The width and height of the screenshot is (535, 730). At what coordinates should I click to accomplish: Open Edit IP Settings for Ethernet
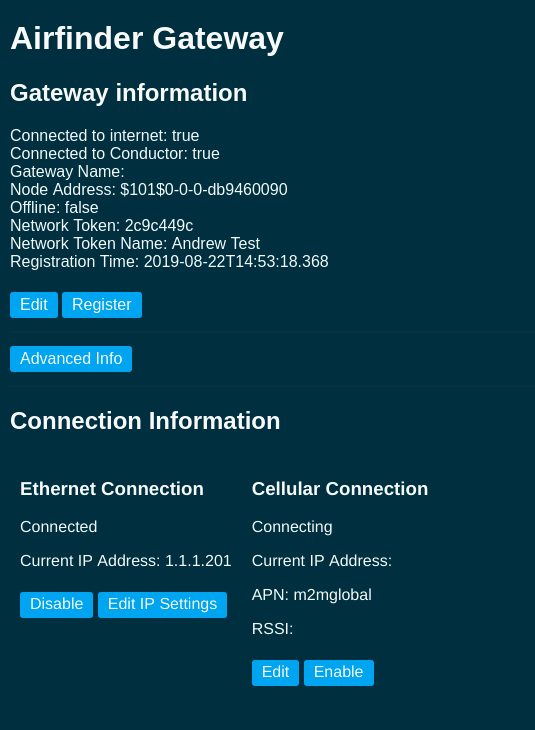point(163,605)
